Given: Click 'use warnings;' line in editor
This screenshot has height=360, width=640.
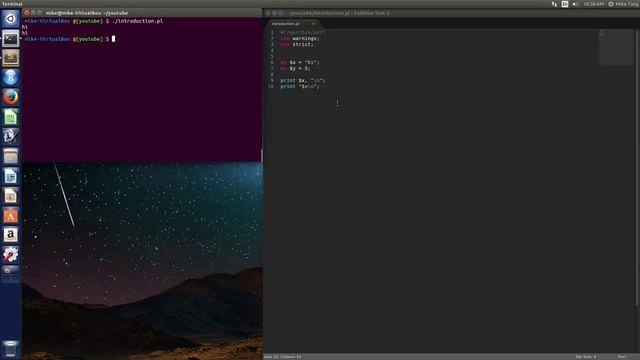Looking at the screenshot, I should pyautogui.click(x=300, y=38).
